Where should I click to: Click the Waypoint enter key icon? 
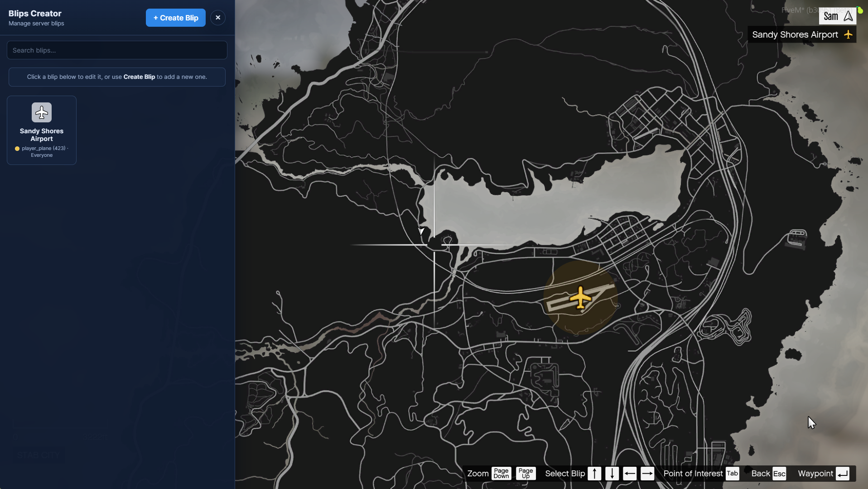[x=843, y=474]
